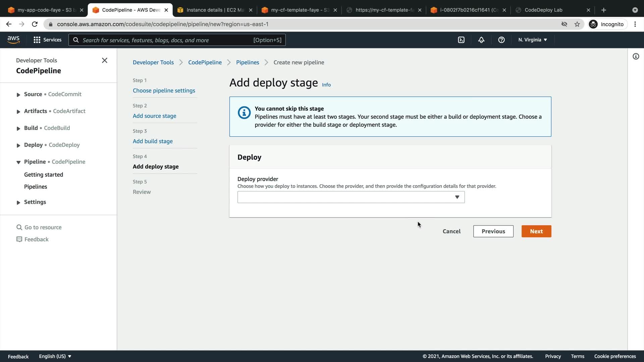Collapse the Pipeline CodePipeline section

click(x=18, y=162)
